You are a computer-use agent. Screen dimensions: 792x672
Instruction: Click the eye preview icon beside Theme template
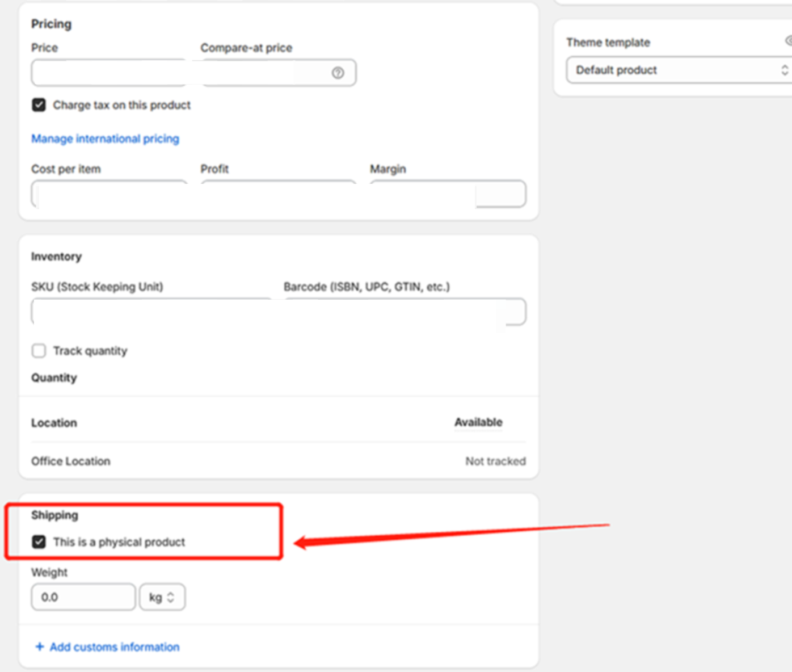point(789,41)
